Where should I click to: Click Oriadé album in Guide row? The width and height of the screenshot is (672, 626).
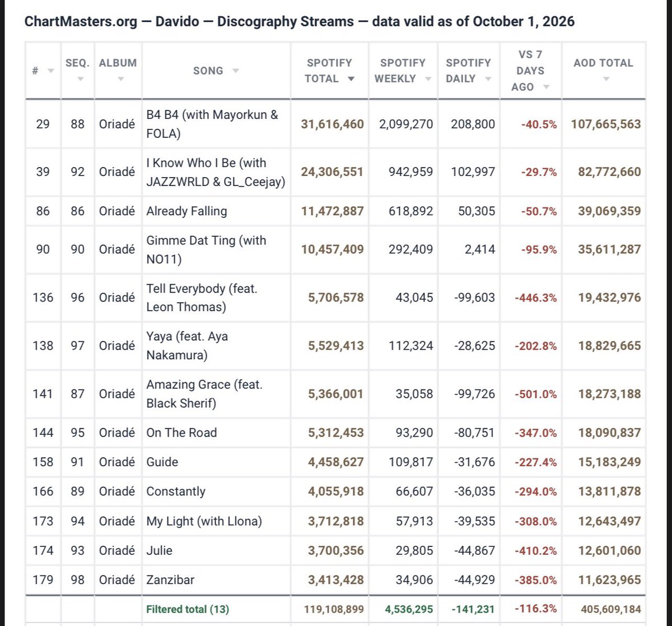pyautogui.click(x=117, y=462)
